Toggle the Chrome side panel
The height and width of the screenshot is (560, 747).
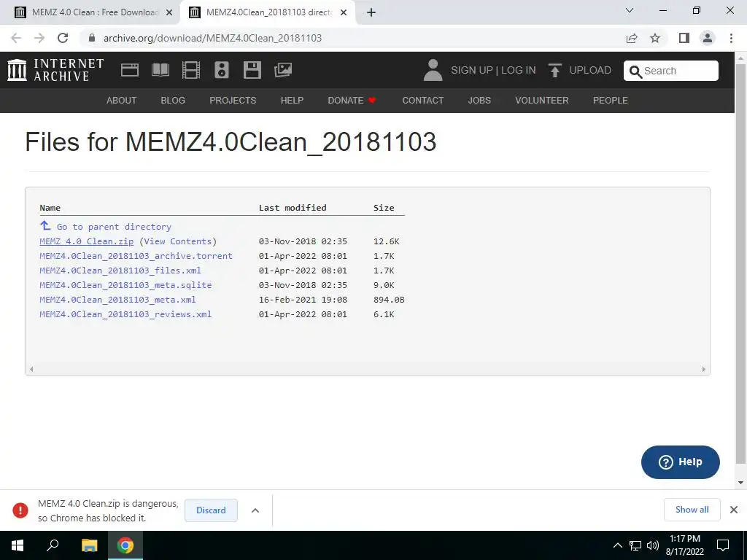684,38
